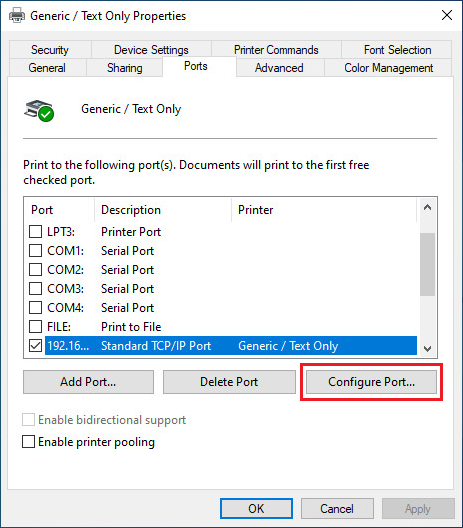This screenshot has width=463, height=528.
Task: Open the Advanced tab
Action: [x=279, y=68]
